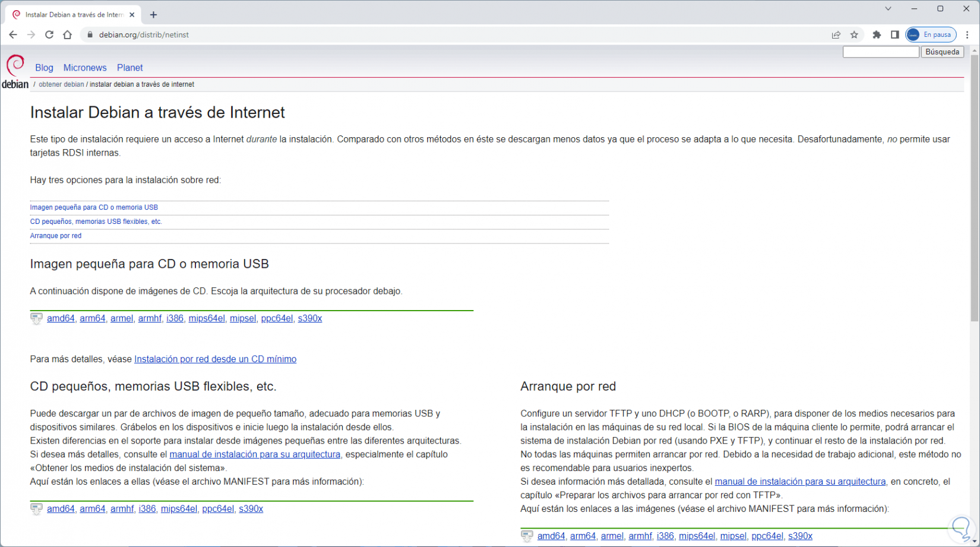Download i386 small CD image
This screenshot has width=980, height=547.
click(x=175, y=318)
